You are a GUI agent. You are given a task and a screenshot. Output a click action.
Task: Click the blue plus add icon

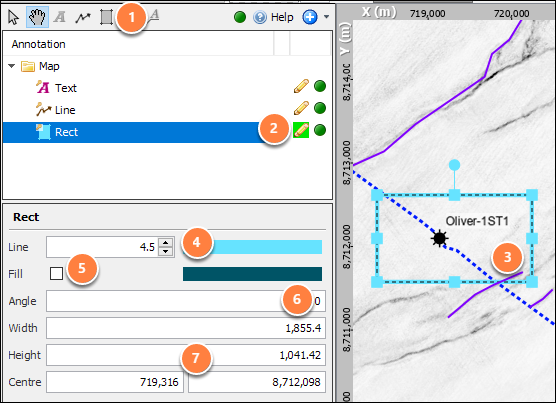[x=310, y=17]
